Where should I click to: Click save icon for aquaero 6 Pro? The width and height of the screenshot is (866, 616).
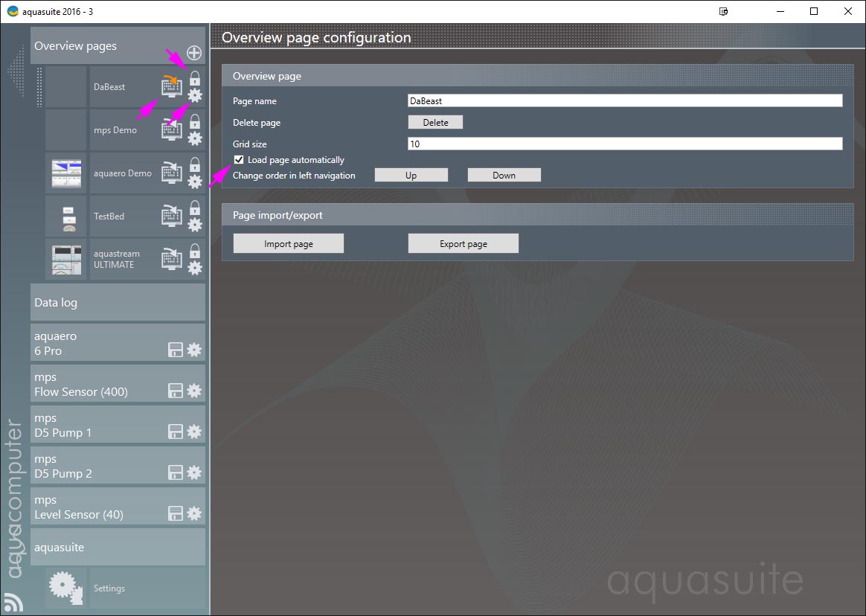coord(176,350)
